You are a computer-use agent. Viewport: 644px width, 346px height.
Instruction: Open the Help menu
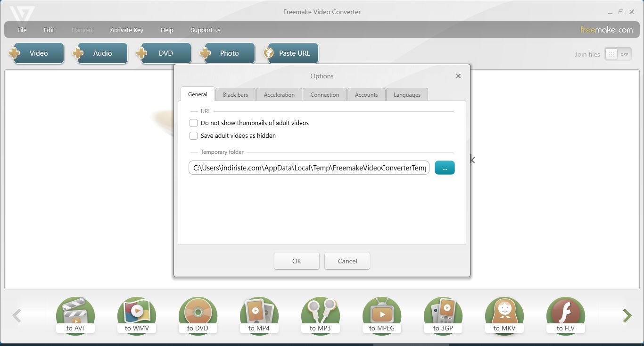pyautogui.click(x=167, y=30)
